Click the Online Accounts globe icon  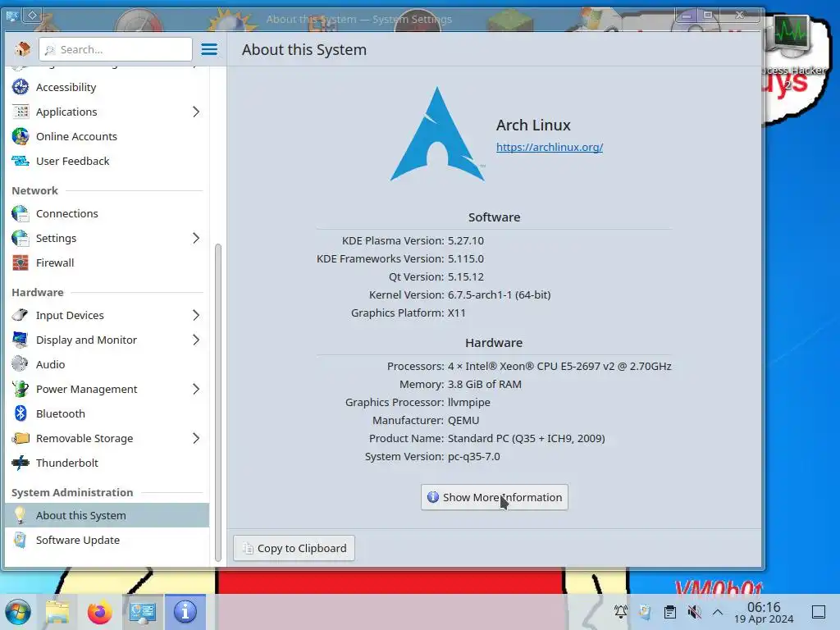21,136
